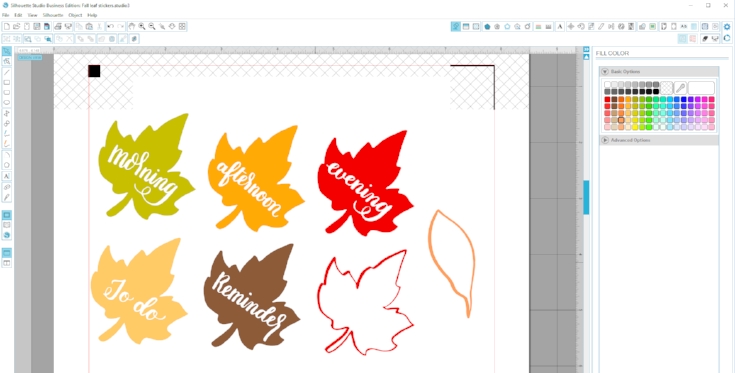This screenshot has width=735, height=373.
Task: Select the Eraser tool in left toolbar
Action: (7, 186)
